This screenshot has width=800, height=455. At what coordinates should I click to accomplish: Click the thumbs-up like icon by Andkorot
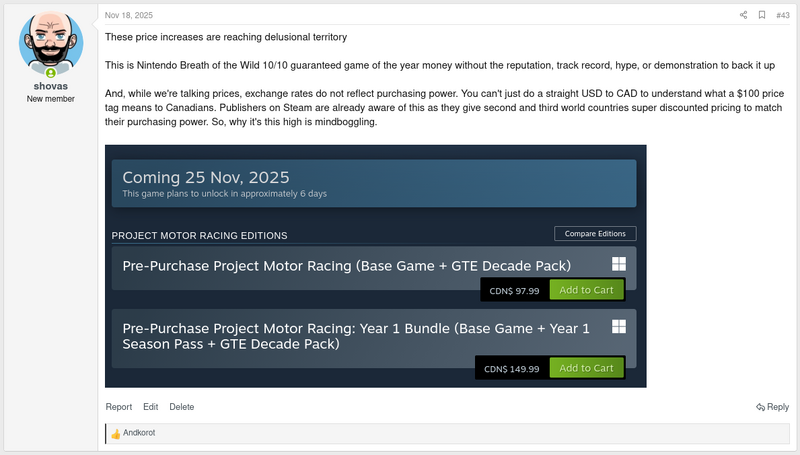pyautogui.click(x=115, y=434)
